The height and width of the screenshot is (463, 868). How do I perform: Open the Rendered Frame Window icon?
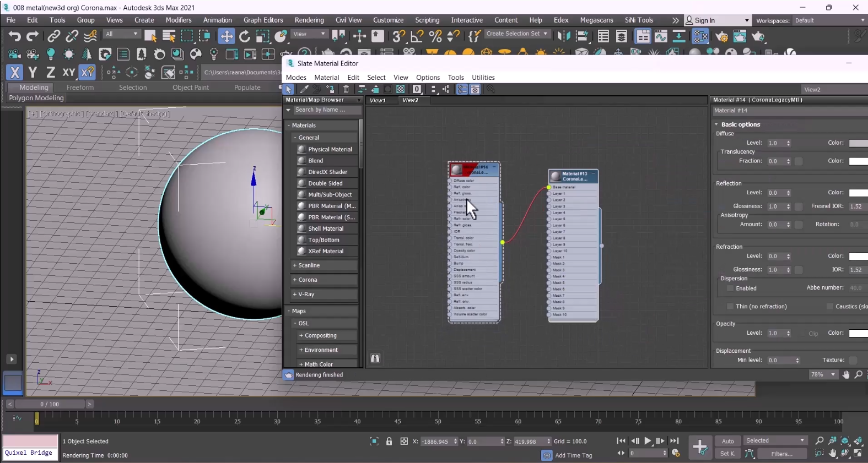pos(740,36)
